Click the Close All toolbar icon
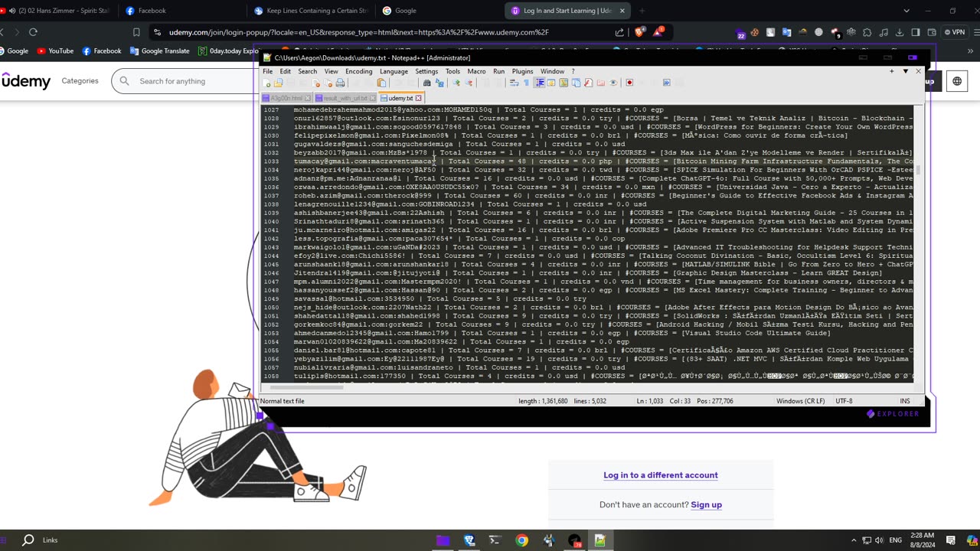The image size is (980, 551). pos(328,83)
